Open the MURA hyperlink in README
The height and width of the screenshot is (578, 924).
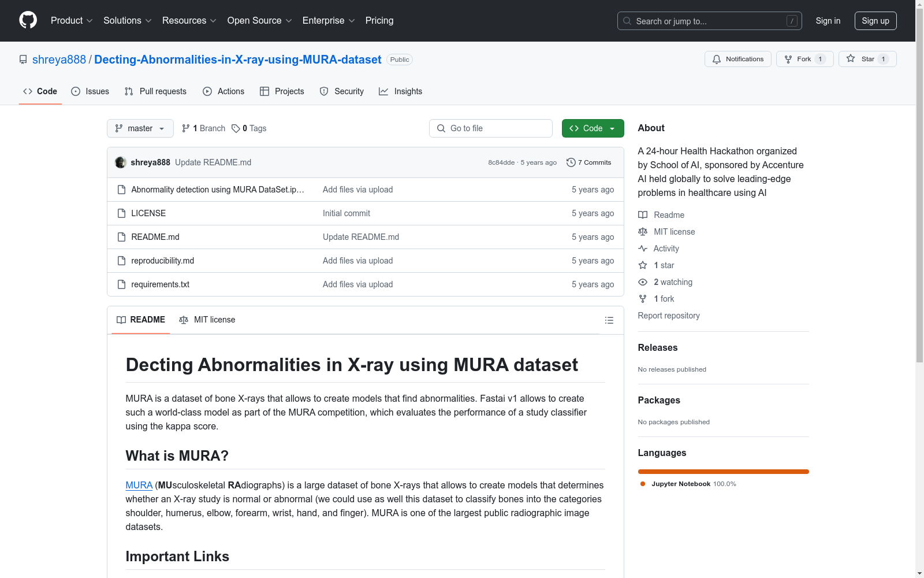point(139,486)
